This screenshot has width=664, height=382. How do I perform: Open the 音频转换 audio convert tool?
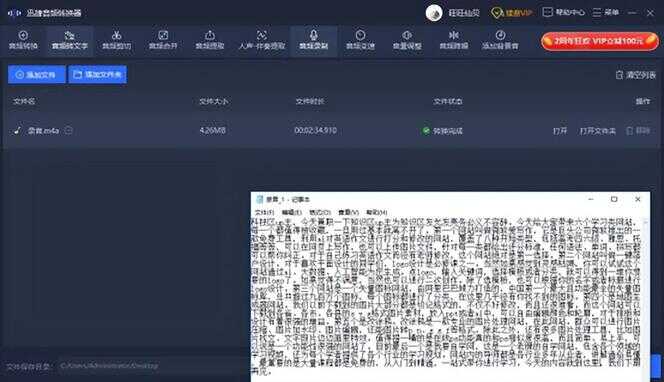[23, 40]
